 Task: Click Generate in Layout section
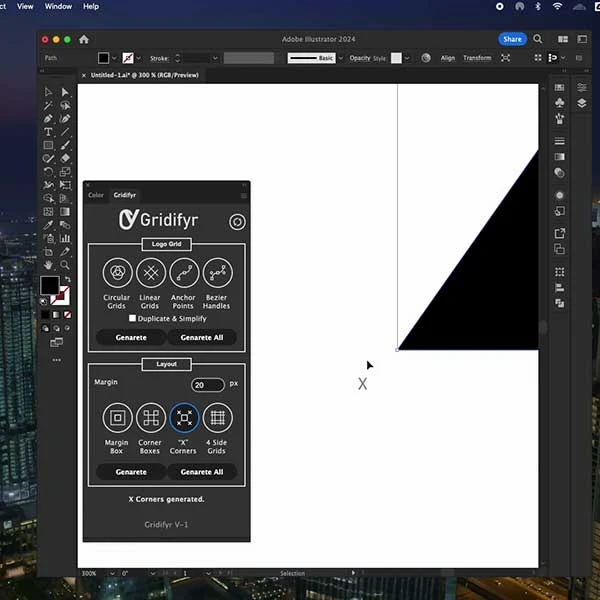click(x=131, y=472)
